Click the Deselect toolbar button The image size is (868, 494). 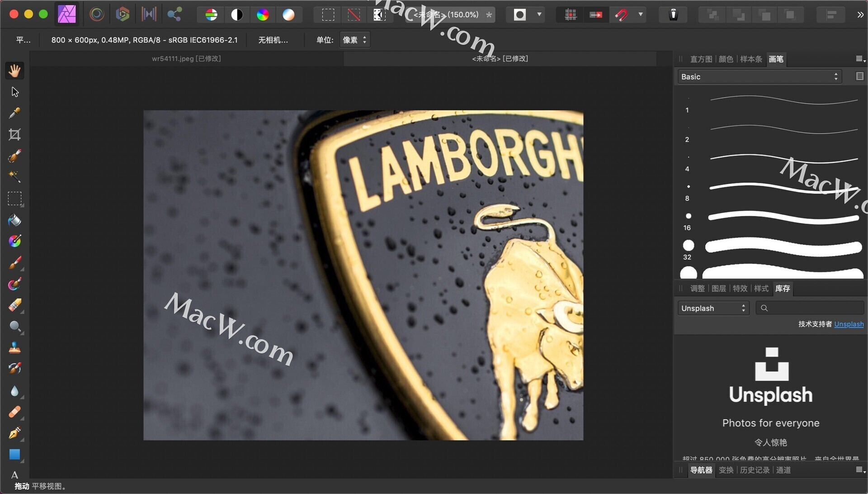354,15
